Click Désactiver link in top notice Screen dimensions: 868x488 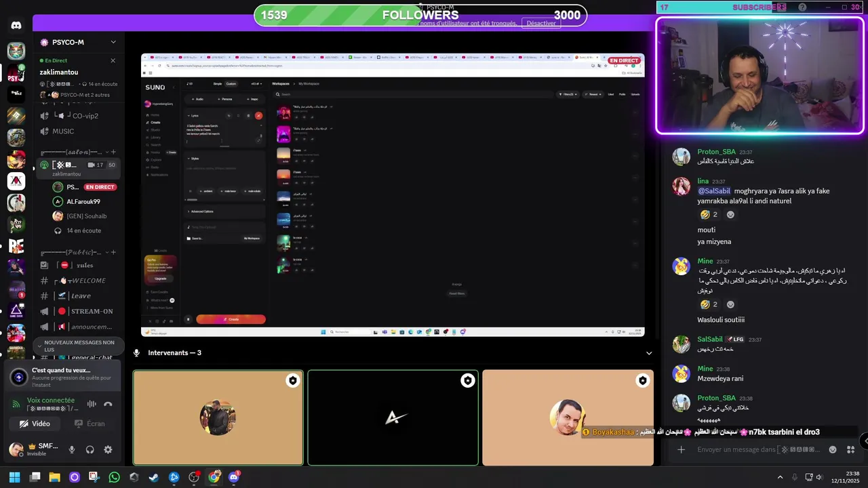[x=540, y=23]
